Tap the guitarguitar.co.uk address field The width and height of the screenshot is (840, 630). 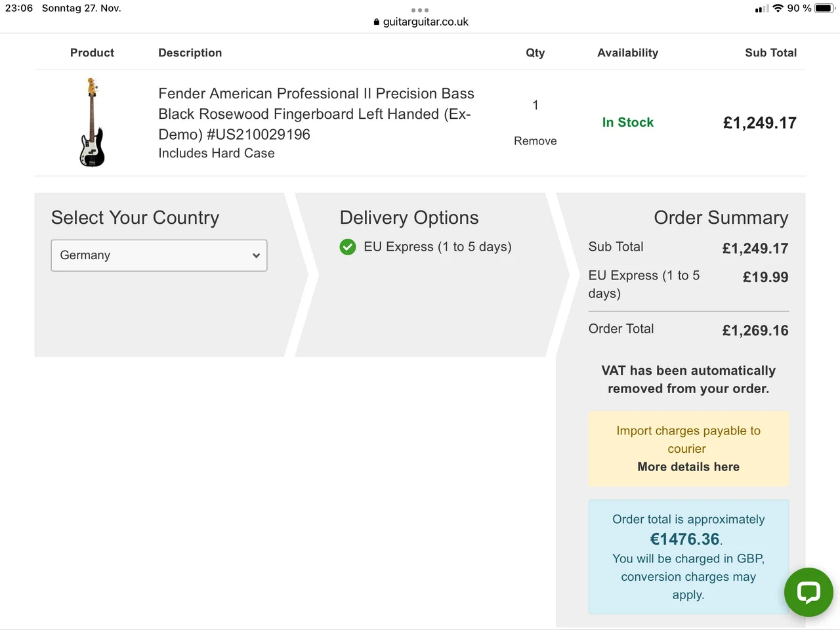(425, 22)
